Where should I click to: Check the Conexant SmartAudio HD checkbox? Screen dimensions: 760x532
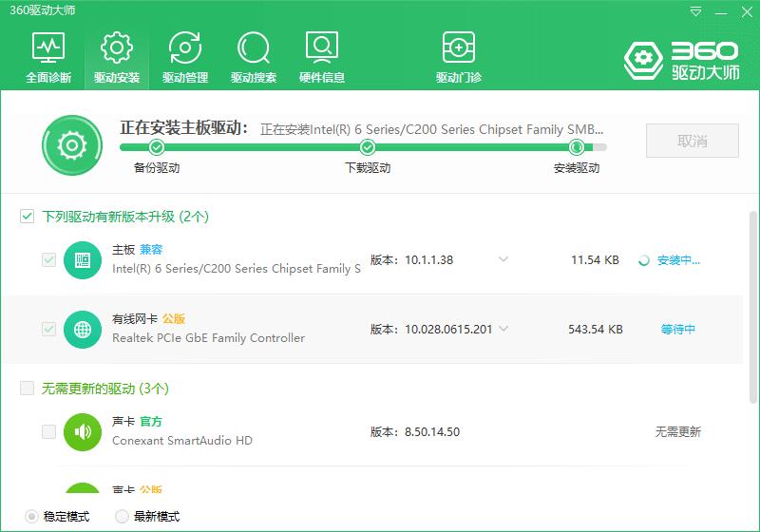(x=49, y=431)
